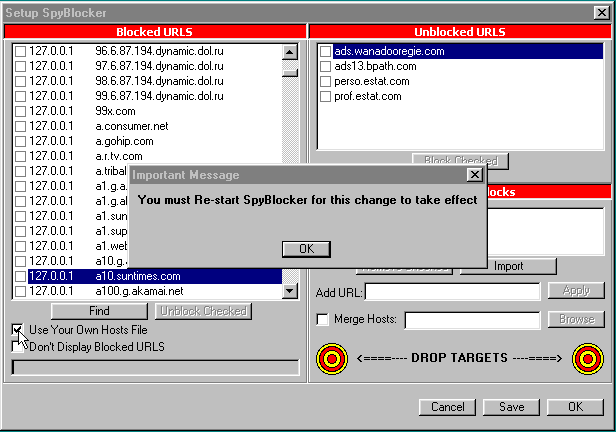Enable the Merge Hosts checkbox
The width and height of the screenshot is (616, 432).
pos(323,319)
